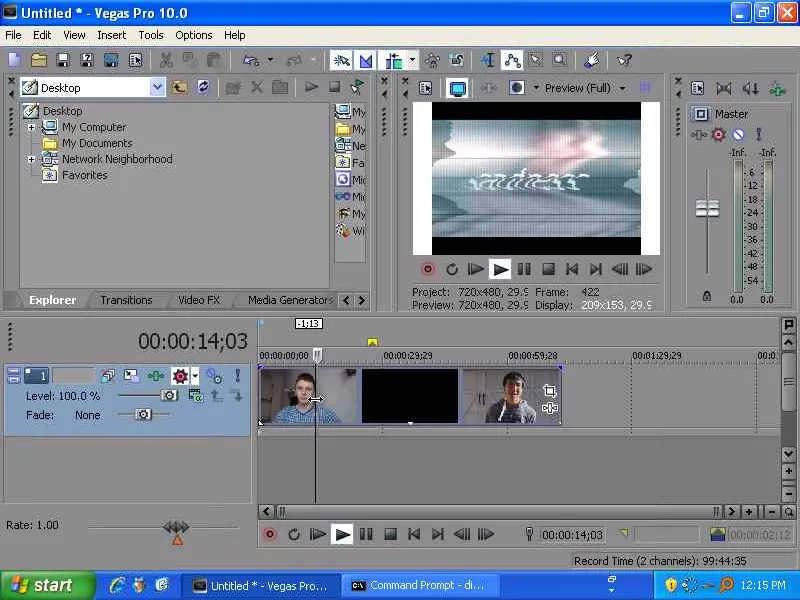The image size is (800, 600).
Task: Open project properties icon in toolbar
Action: [x=136, y=61]
